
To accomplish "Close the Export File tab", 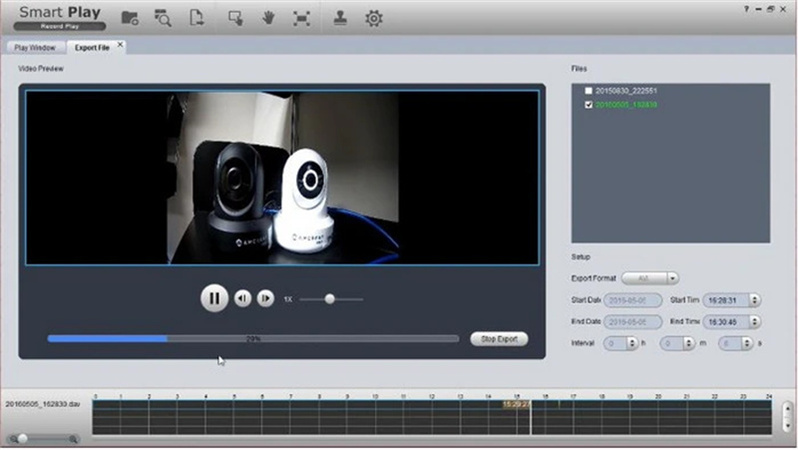I will pyautogui.click(x=121, y=45).
